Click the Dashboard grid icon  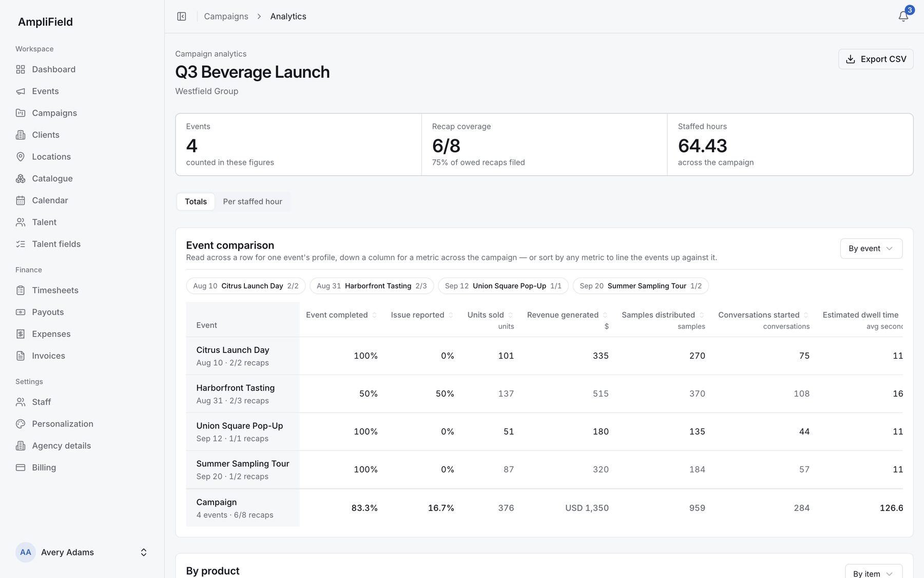coord(21,69)
